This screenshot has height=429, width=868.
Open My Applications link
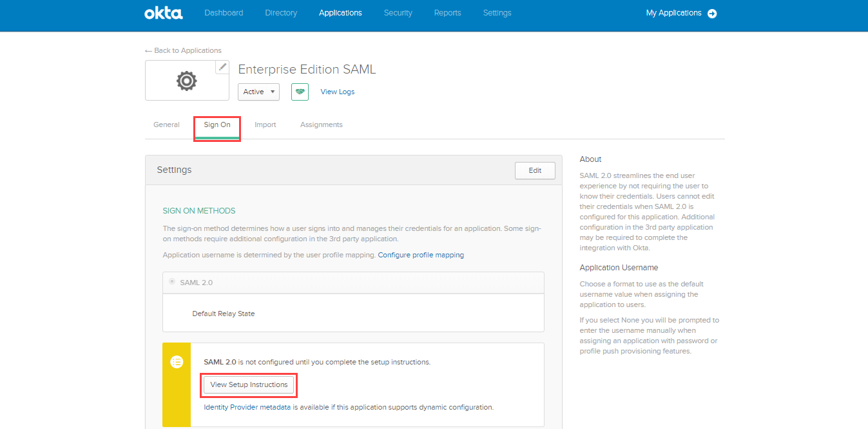674,13
